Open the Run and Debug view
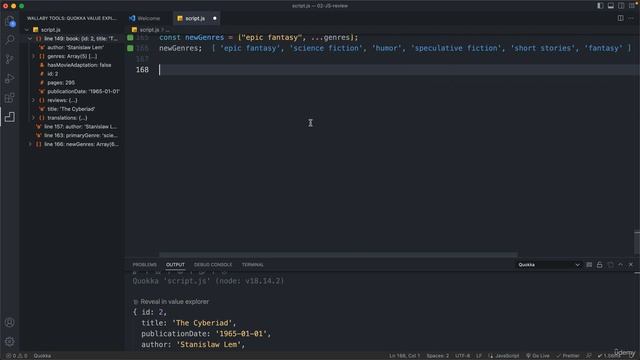 point(10,78)
